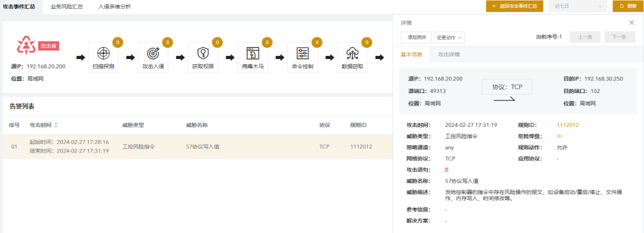Open the red 攻击语句 document icon
Image resolution: width=644 pixels, height=233 pixels.
coord(447,169)
